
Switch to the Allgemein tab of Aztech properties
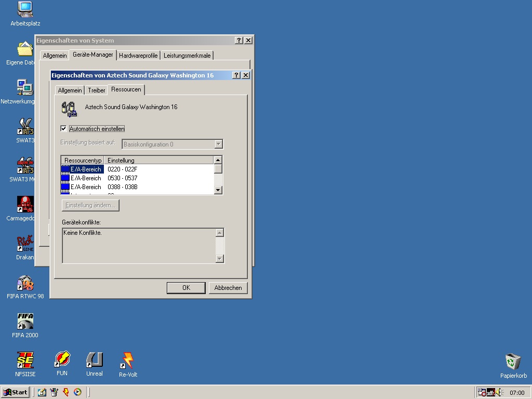coord(70,90)
